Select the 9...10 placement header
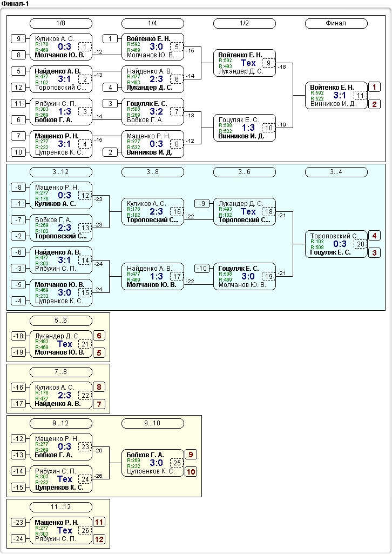Viewport: 392px width, 554px height. [x=152, y=423]
